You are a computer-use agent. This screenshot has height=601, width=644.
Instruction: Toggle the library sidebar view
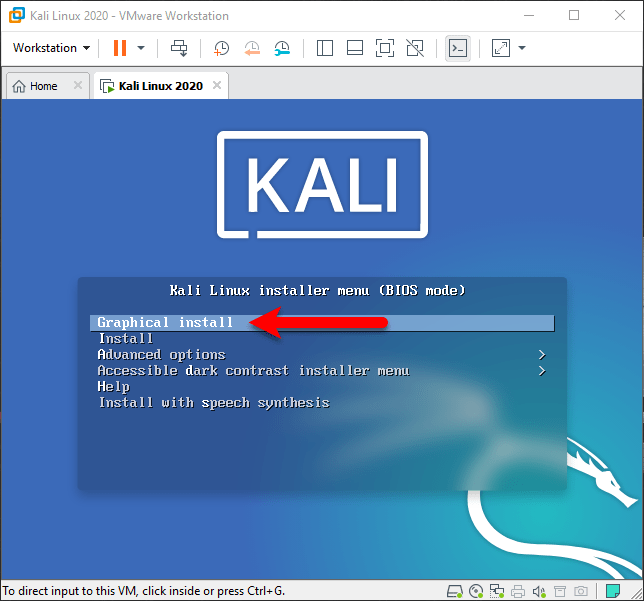point(324,48)
